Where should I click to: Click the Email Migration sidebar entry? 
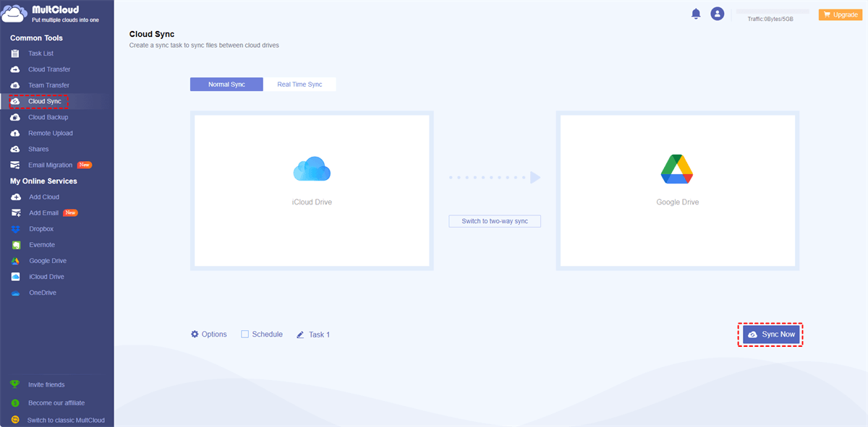click(x=51, y=165)
